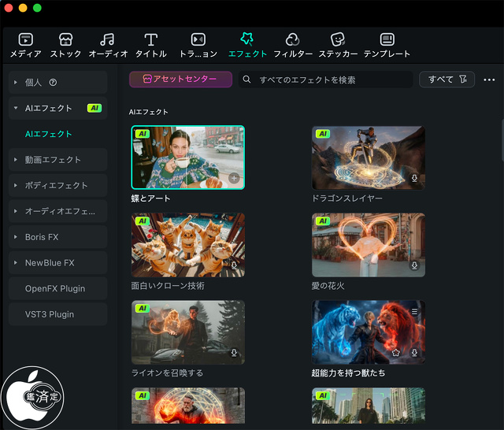Favorite the 超能力を持つ獣たち effect with star

395,353
